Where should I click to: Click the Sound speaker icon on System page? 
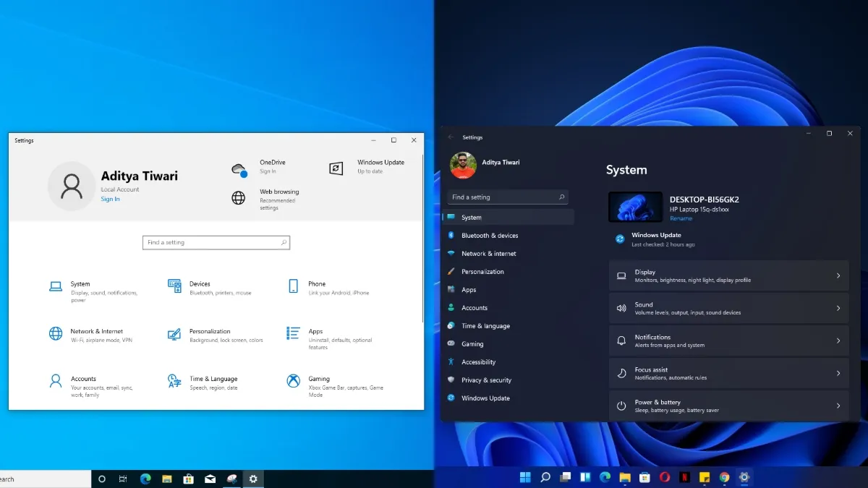pyautogui.click(x=621, y=307)
